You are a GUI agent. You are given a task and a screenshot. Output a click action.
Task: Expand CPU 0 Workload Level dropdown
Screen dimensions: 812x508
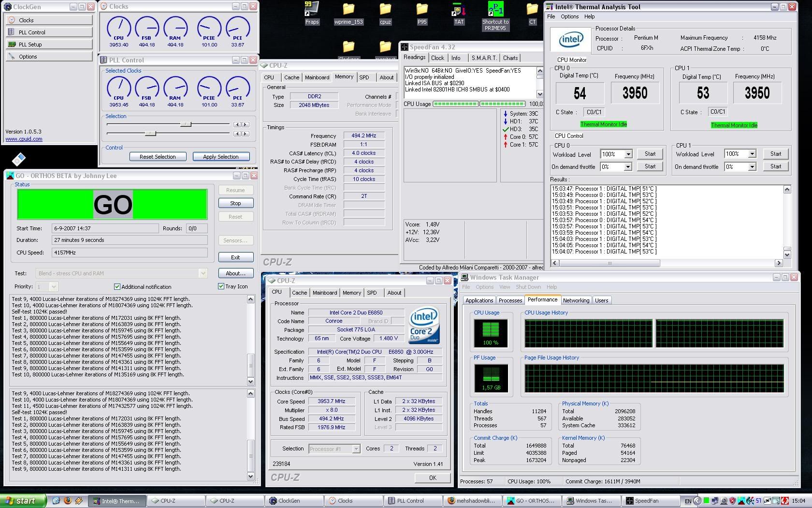[x=628, y=154]
